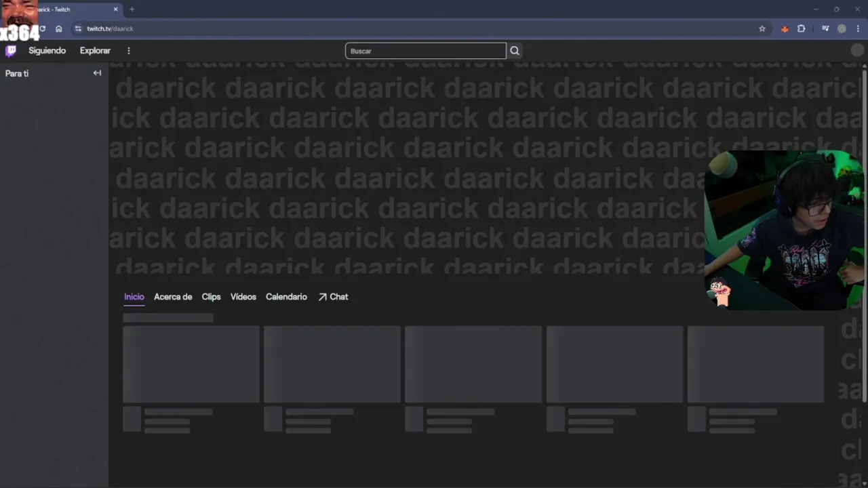Switch to the Videos tab
This screenshot has height=488, width=868.
tap(243, 297)
